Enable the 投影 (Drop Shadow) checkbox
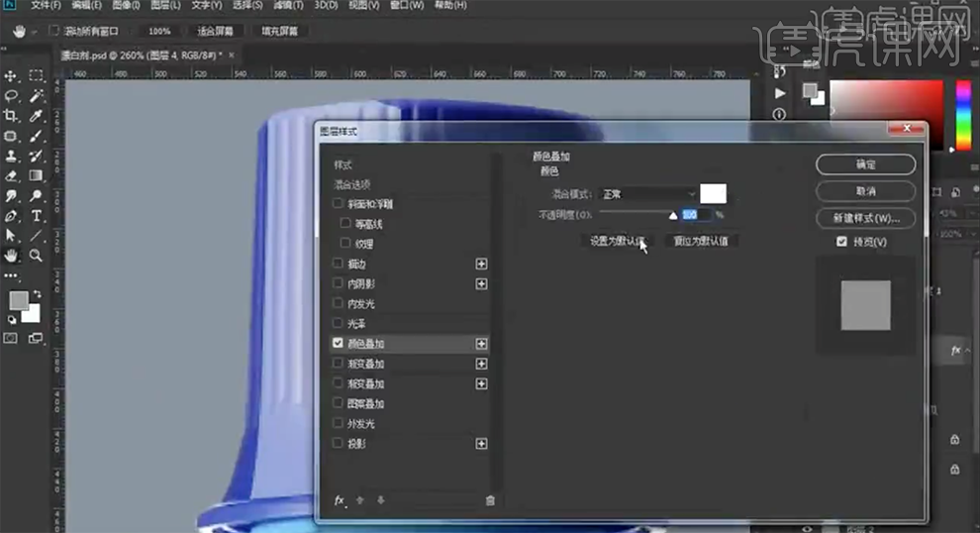This screenshot has width=980, height=533. click(x=339, y=444)
